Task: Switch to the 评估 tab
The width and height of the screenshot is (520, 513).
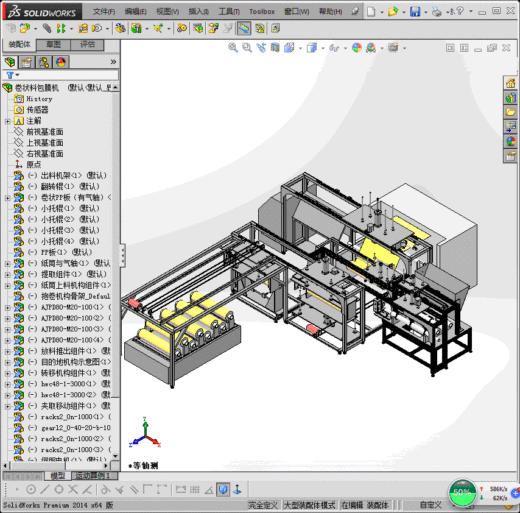Action: [x=87, y=44]
